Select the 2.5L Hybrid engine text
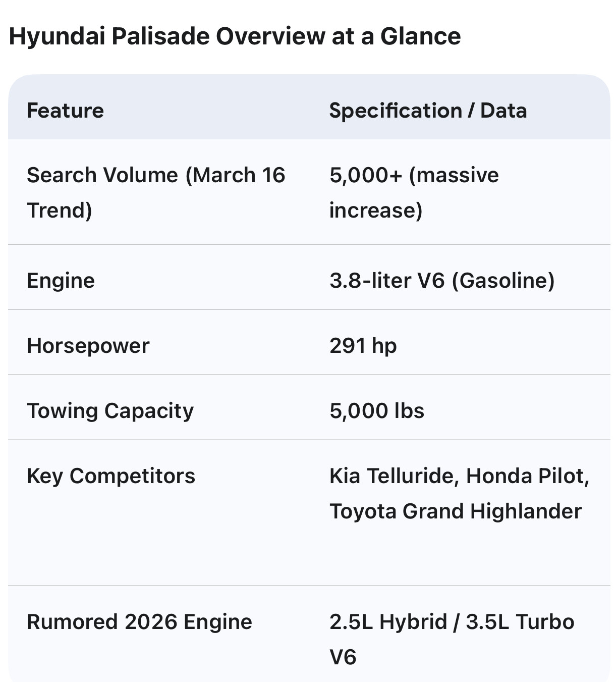 tap(388, 622)
